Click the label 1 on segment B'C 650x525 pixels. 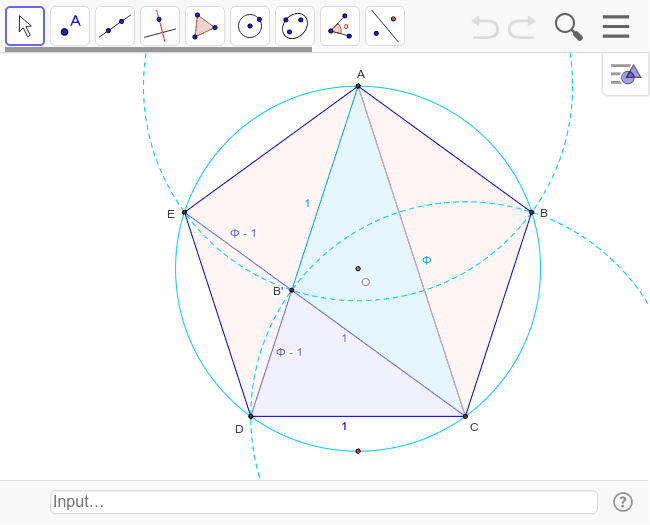click(x=344, y=338)
